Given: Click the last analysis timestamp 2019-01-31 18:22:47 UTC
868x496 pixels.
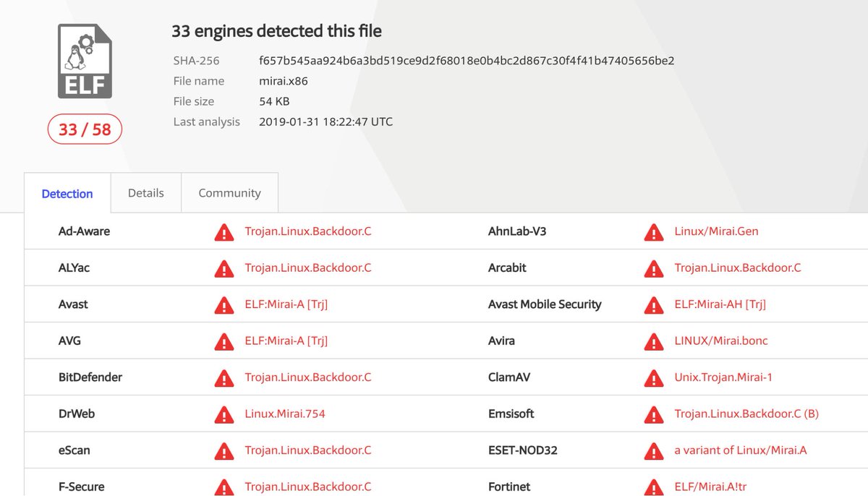Looking at the screenshot, I should coord(325,121).
